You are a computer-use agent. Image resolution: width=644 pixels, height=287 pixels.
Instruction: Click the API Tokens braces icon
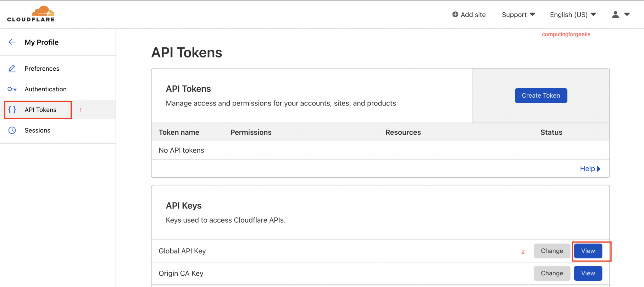point(12,110)
